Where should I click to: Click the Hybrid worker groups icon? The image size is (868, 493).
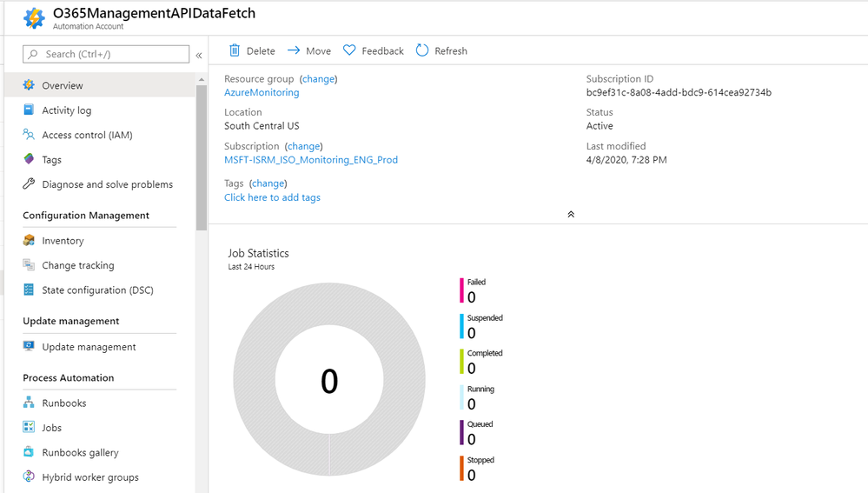click(x=29, y=476)
